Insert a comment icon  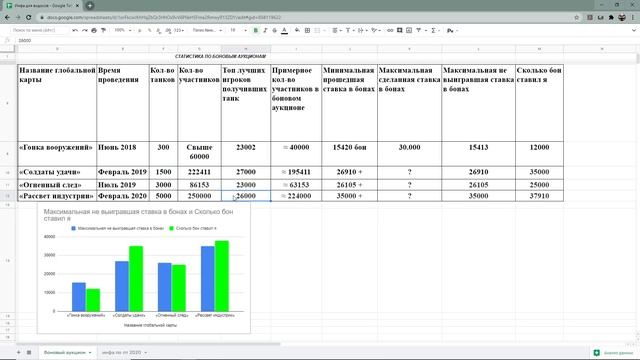click(x=400, y=30)
